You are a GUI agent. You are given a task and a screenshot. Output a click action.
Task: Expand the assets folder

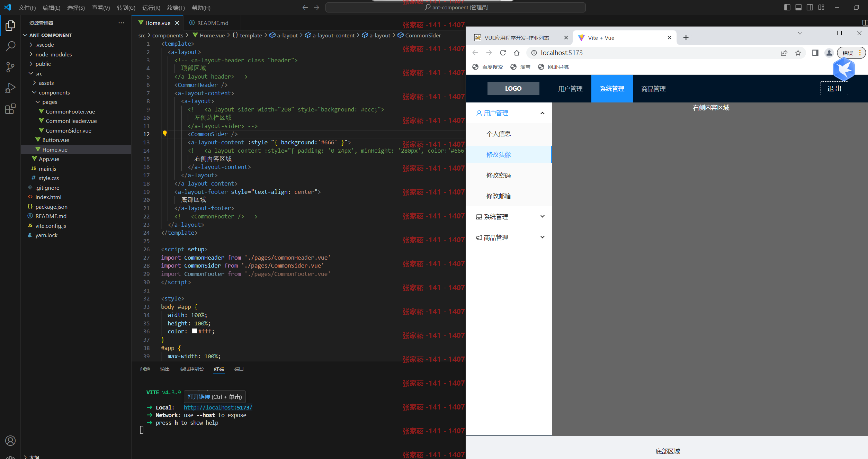point(35,83)
